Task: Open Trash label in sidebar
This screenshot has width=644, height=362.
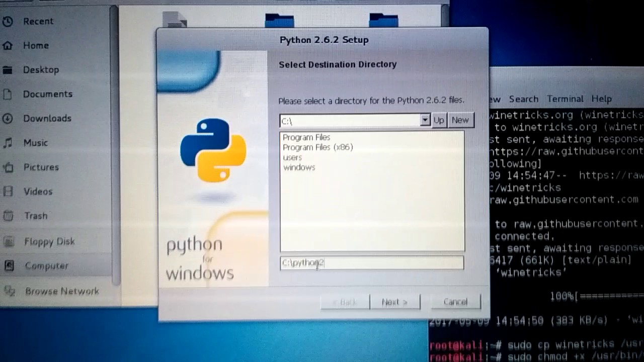Action: pos(36,216)
